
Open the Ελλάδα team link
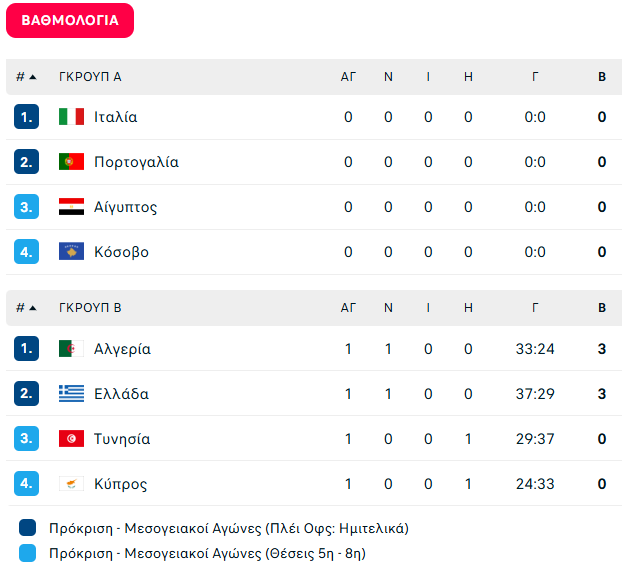(121, 394)
